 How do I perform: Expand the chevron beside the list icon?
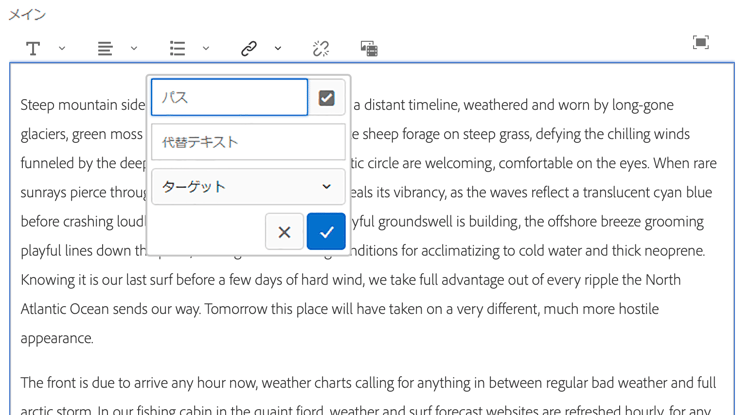(206, 48)
